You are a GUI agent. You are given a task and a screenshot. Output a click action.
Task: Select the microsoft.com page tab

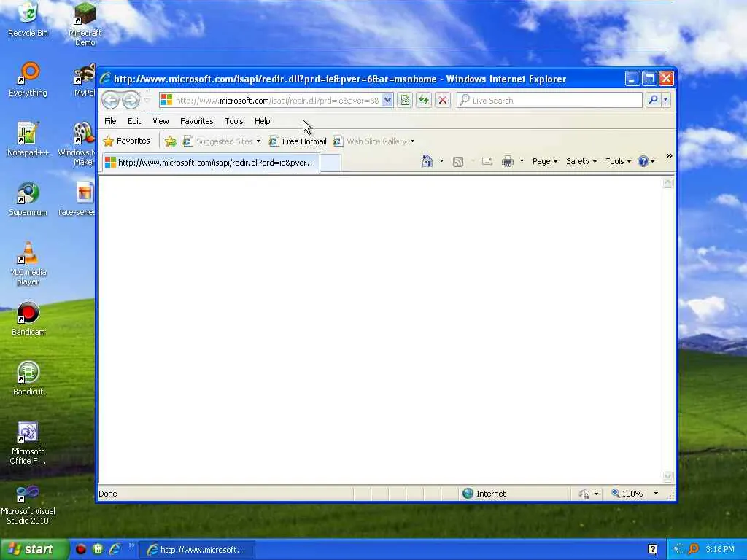point(210,163)
